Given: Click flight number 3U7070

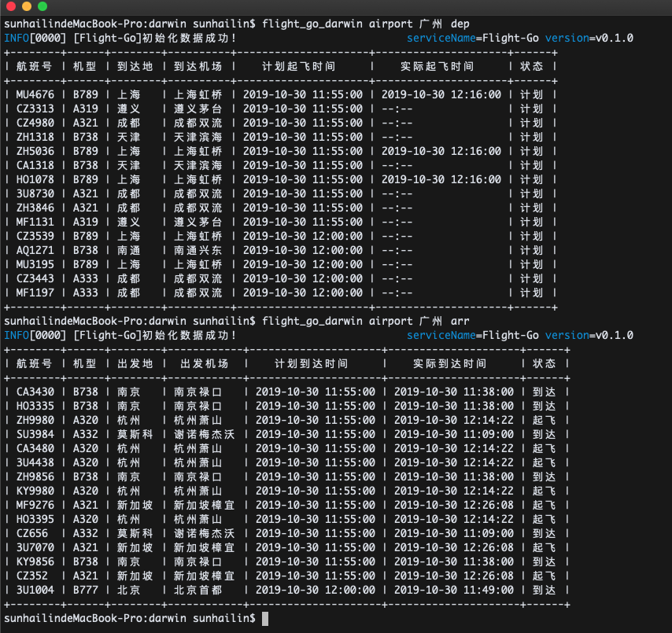Looking at the screenshot, I should (x=35, y=547).
